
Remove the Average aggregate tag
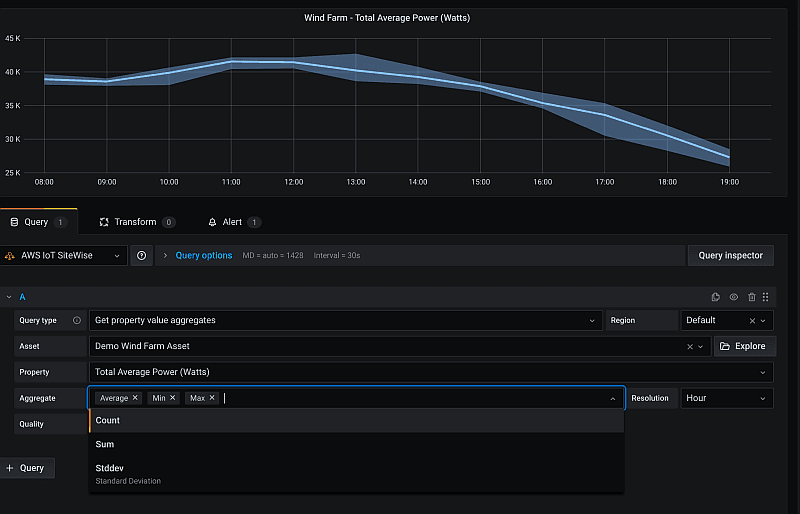click(x=135, y=398)
